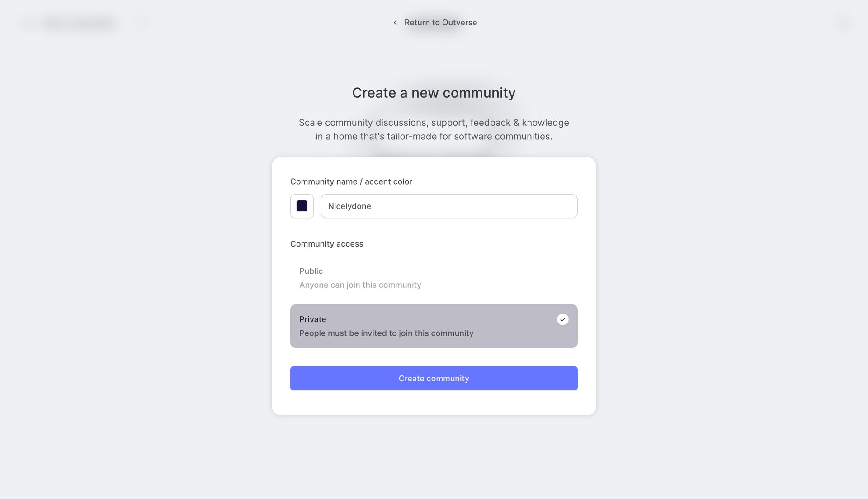The height and width of the screenshot is (499, 868).
Task: Switch to the Community access section
Action: point(326,244)
